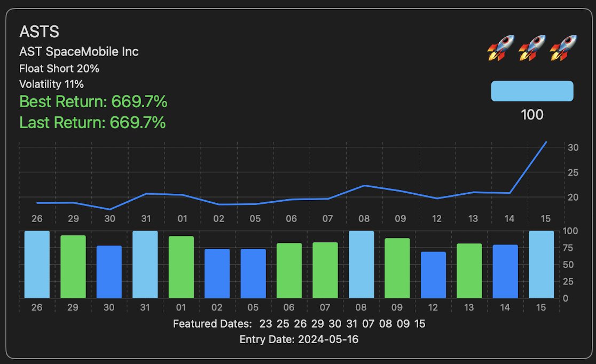Click the price line point at date 08
This screenshot has width=596, height=364.
tap(364, 185)
